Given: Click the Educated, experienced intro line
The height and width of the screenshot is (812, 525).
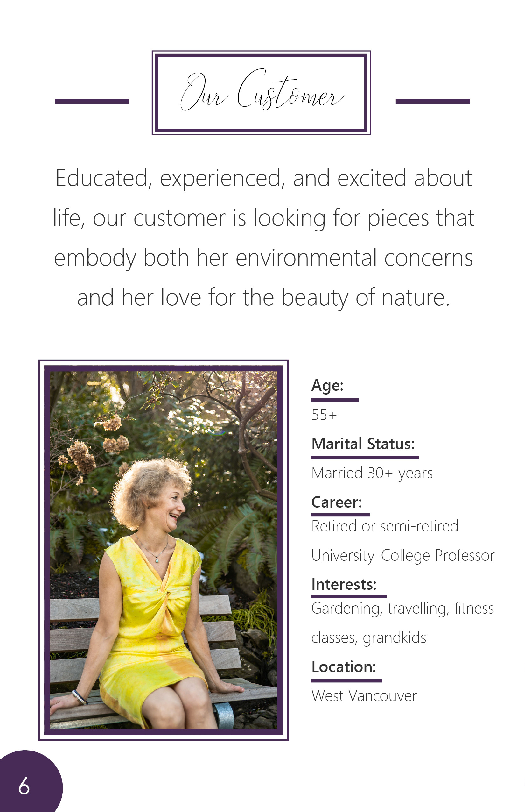Looking at the screenshot, I should [x=263, y=178].
